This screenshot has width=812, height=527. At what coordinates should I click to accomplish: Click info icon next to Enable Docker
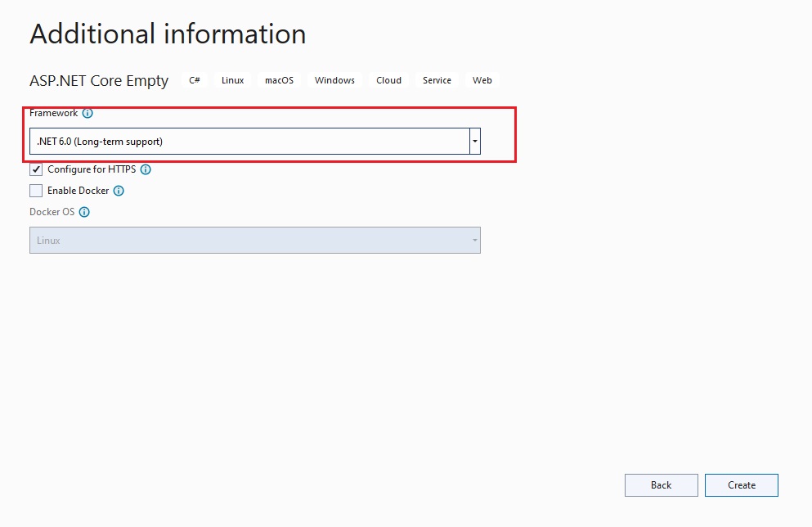(119, 191)
